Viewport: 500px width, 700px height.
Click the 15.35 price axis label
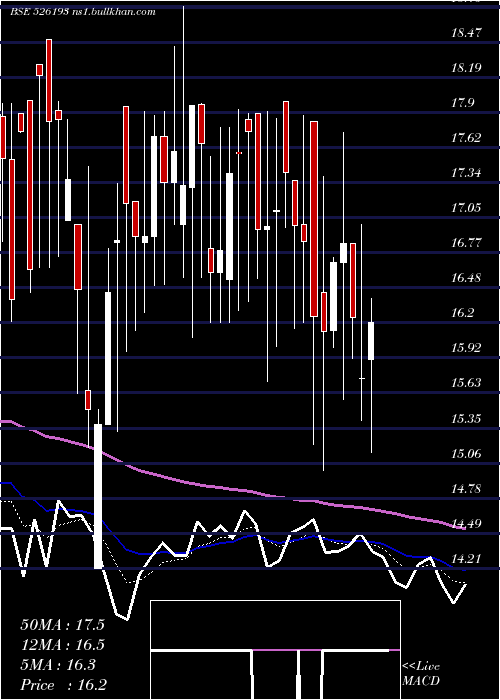click(467, 419)
